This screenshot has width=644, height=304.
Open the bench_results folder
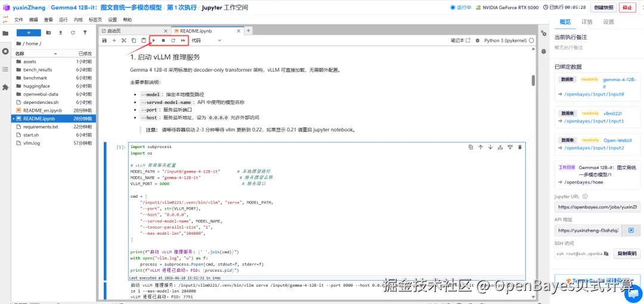coord(54,70)
